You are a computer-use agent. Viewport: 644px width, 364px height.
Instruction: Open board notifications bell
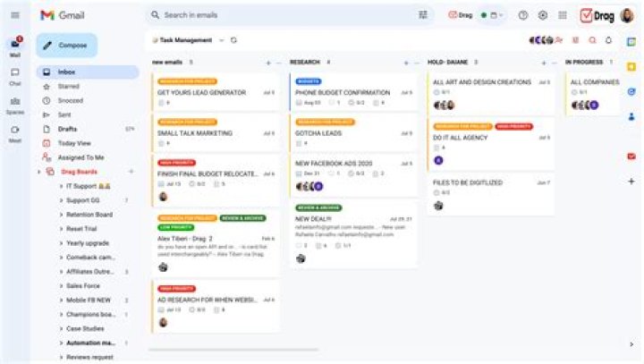click(609, 40)
